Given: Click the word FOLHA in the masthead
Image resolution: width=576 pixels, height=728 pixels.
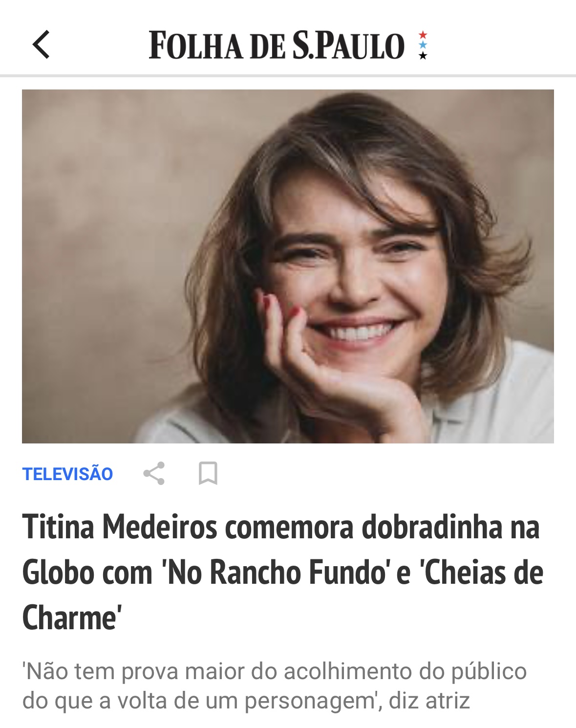Looking at the screenshot, I should (x=195, y=45).
